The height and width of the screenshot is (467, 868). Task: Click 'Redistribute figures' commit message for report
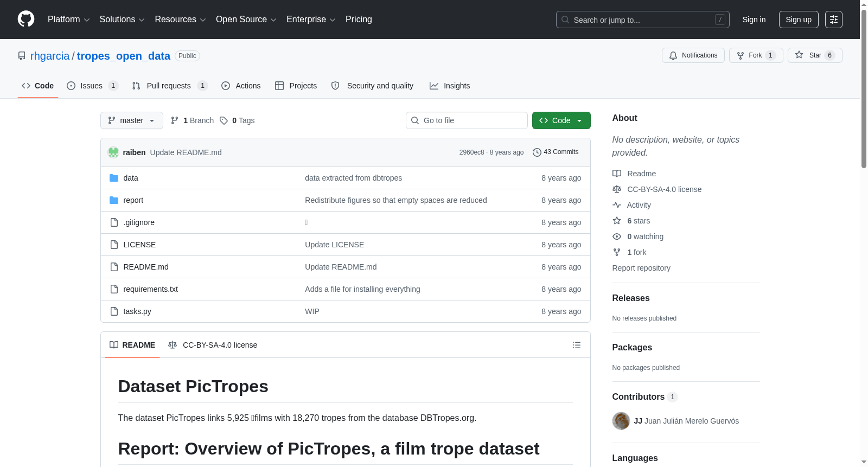tap(396, 200)
